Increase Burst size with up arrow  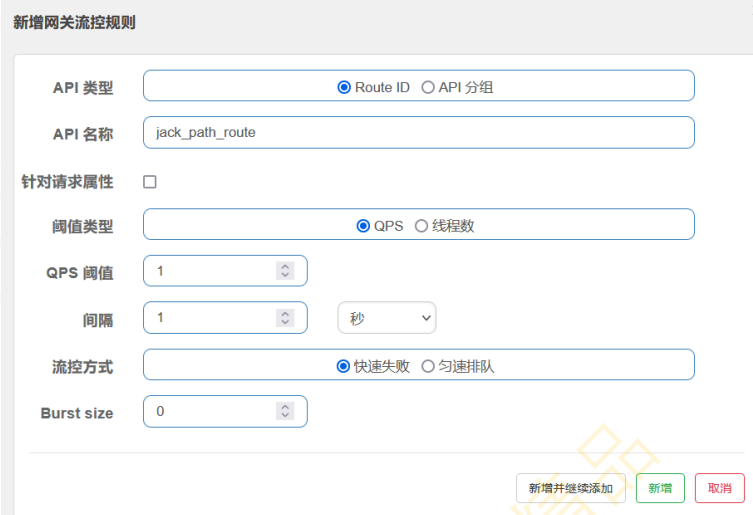285,407
